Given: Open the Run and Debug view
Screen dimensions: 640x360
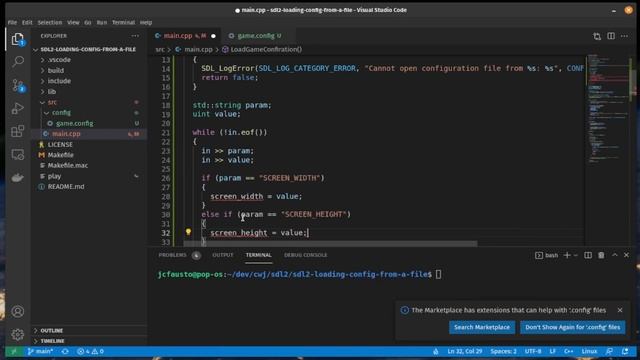Looking at the screenshot, I should (18, 108).
